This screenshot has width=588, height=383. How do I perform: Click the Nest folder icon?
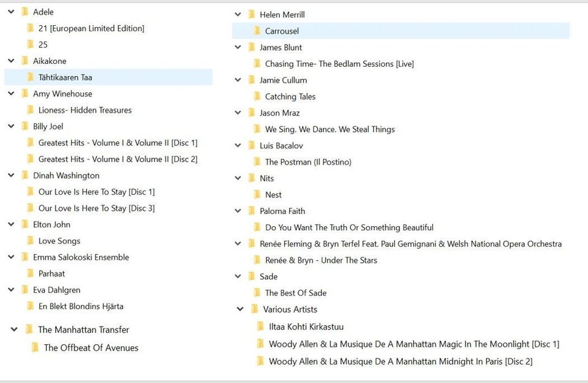[x=257, y=194]
